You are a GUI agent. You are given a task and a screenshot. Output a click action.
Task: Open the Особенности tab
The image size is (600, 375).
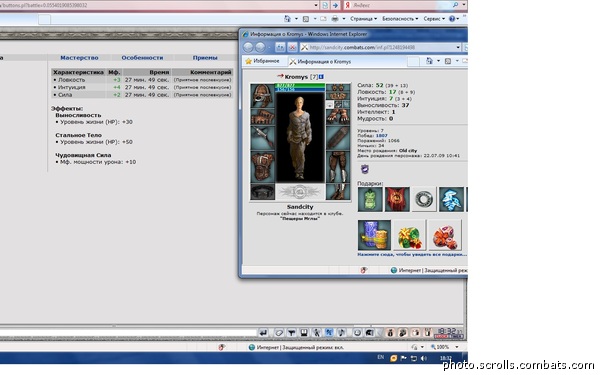pos(142,58)
